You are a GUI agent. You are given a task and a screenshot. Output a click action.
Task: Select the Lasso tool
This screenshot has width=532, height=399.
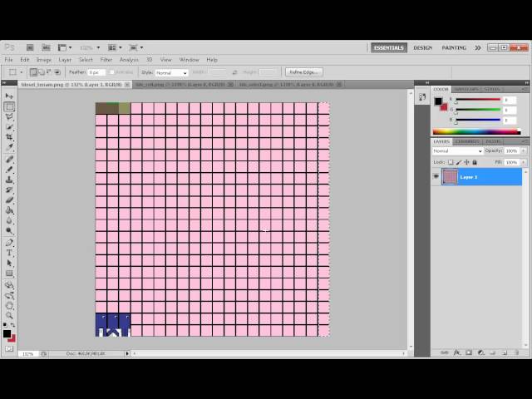[9, 117]
